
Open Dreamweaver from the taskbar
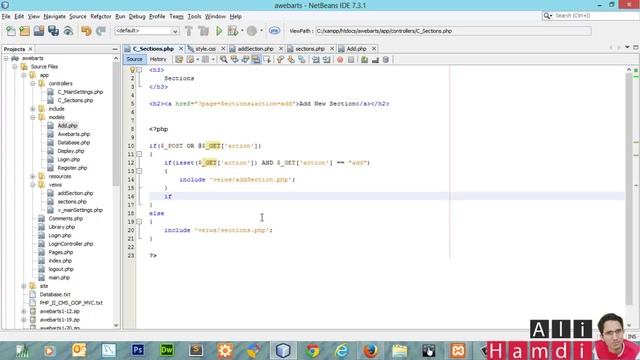(x=167, y=350)
